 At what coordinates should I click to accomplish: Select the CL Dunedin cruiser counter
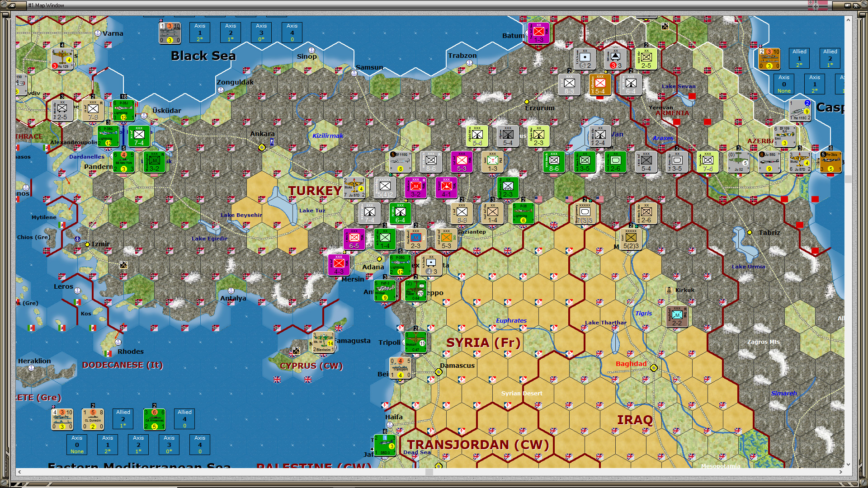[x=93, y=419]
